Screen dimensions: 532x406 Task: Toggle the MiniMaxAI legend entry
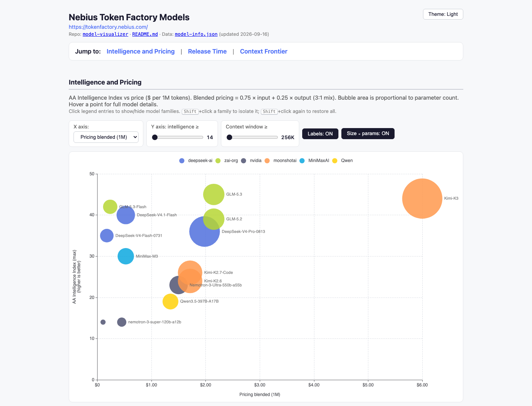pyautogui.click(x=314, y=161)
